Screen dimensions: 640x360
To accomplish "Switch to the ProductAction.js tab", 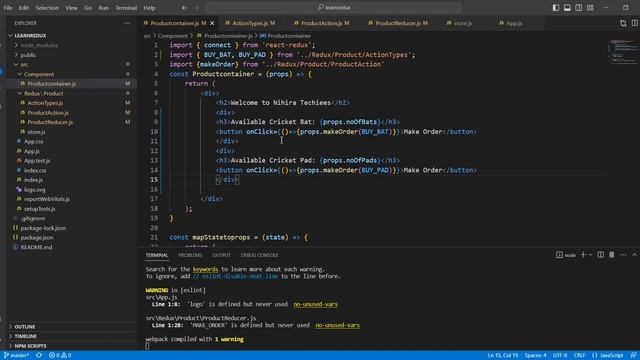I will (x=321, y=23).
